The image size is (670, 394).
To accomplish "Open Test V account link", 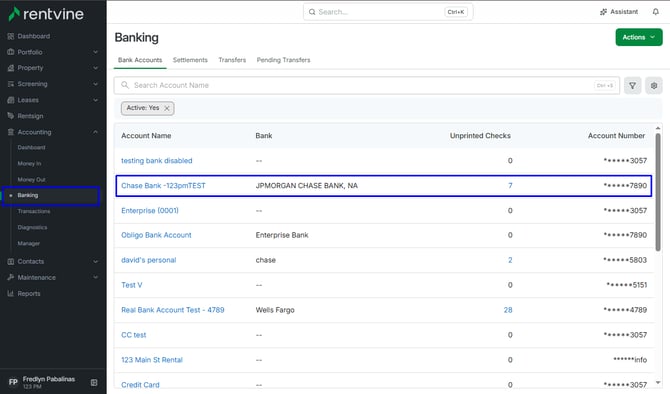I will (x=132, y=285).
